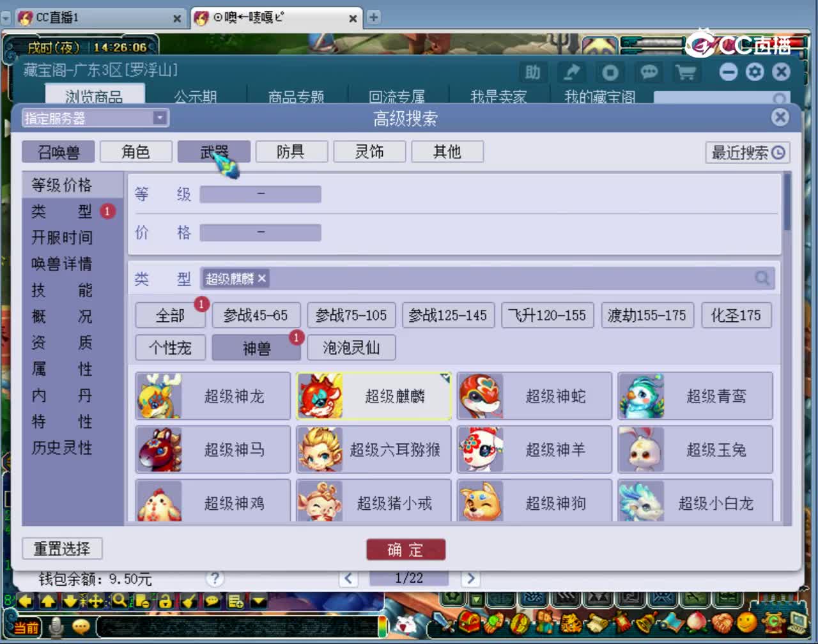This screenshot has width=818, height=644.
Task: Go to the previous page arrow beside 1/22
Action: (348, 579)
